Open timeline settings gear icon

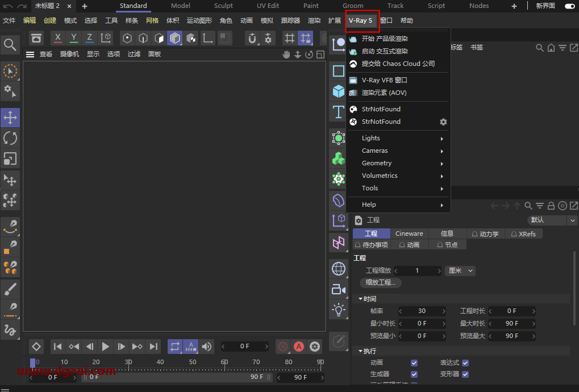pyautogui.click(x=315, y=347)
